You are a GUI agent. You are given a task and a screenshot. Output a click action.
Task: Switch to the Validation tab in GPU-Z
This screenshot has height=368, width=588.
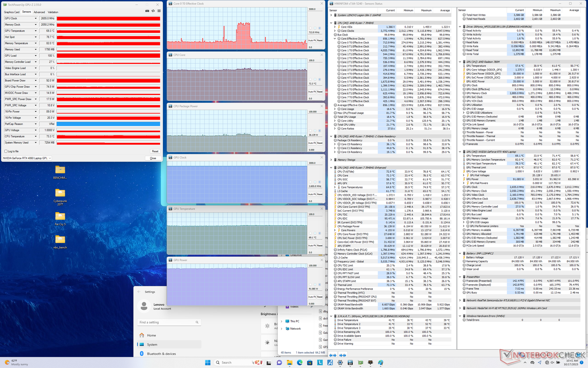[x=53, y=12]
